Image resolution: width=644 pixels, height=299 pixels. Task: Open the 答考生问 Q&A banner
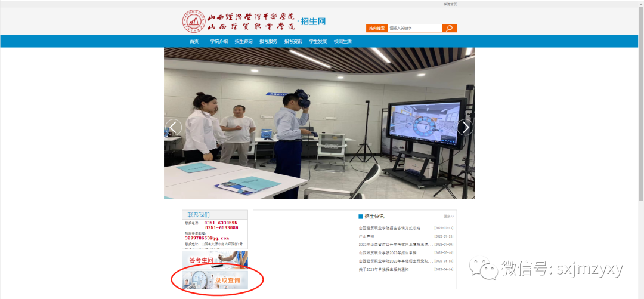[215, 260]
